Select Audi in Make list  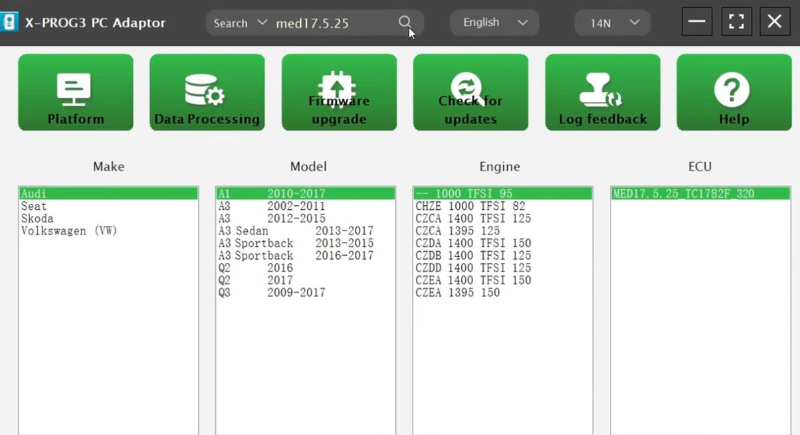(109, 193)
